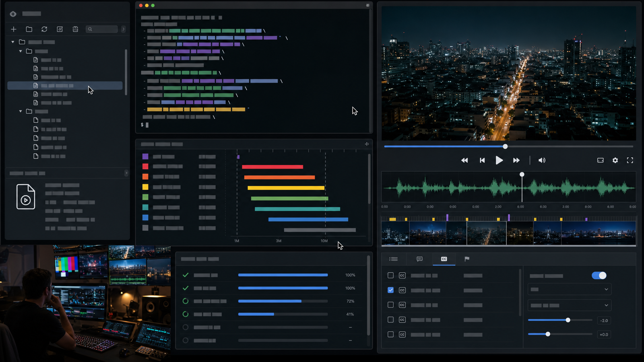Select the CC captions tab
The image size is (644, 362).
click(444, 259)
